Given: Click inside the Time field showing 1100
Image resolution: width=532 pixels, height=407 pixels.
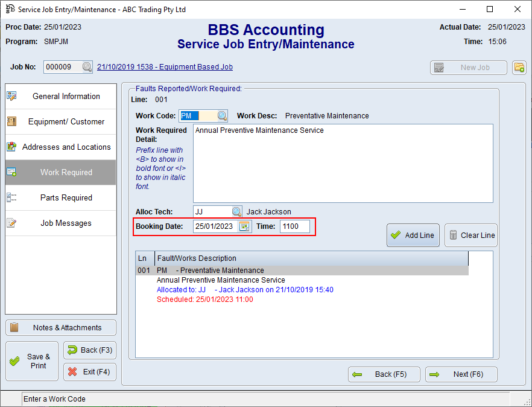Looking at the screenshot, I should pyautogui.click(x=295, y=226).
